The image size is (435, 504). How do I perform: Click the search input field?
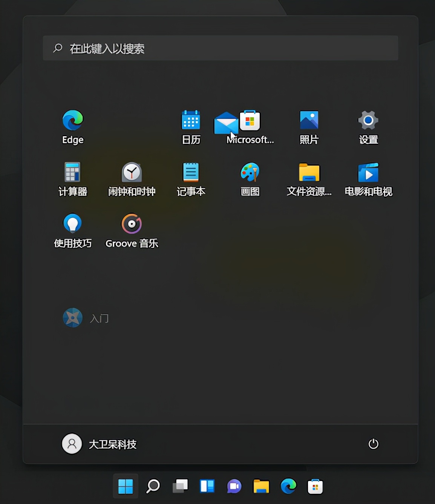click(221, 48)
